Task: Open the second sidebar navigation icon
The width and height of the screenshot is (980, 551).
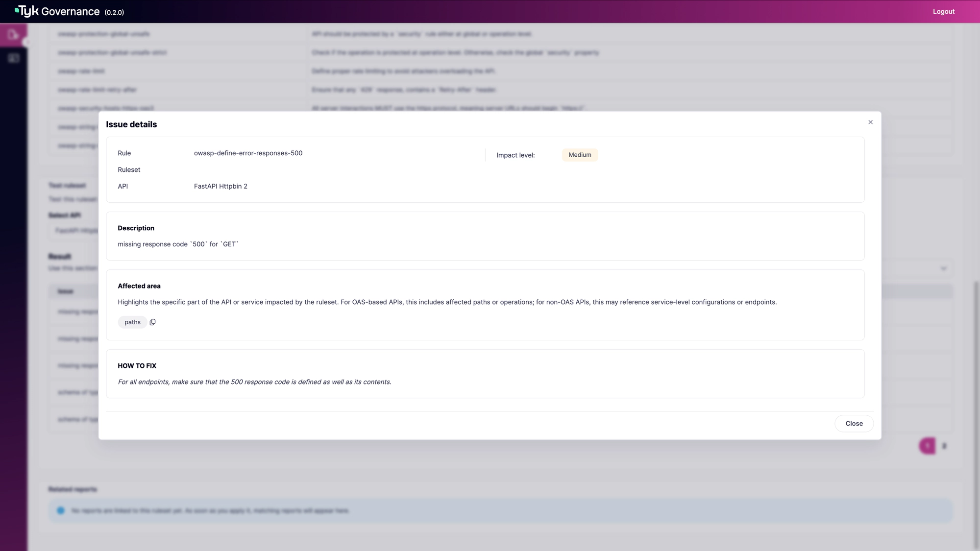Action: tap(13, 58)
